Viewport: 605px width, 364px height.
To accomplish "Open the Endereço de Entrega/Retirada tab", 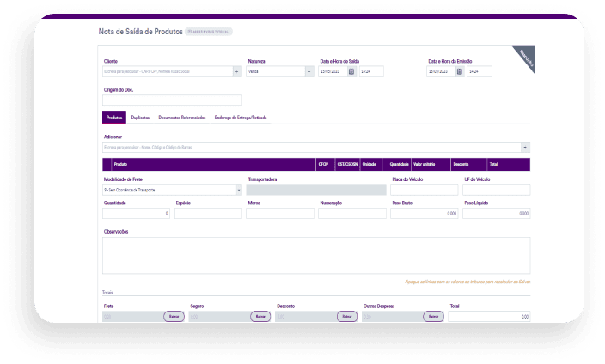I will click(x=241, y=118).
